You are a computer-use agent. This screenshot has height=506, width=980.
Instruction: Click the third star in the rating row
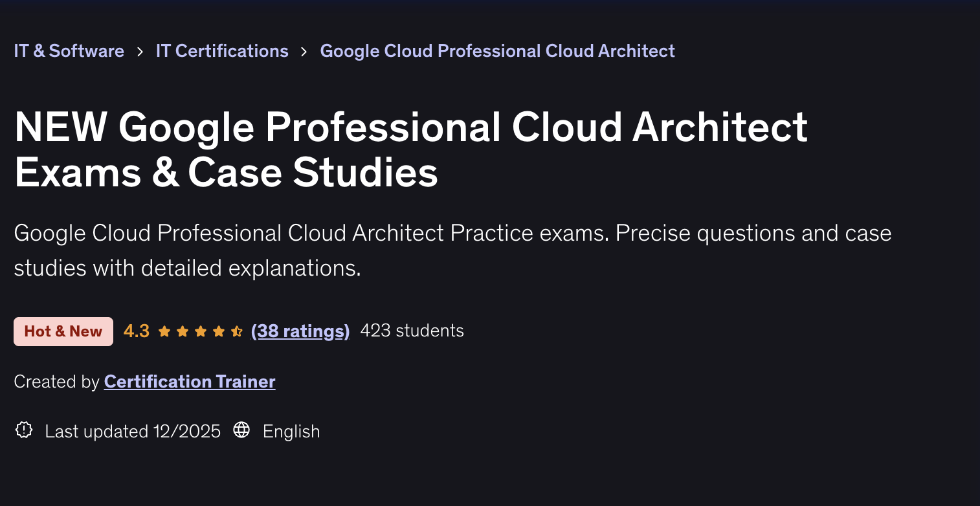coord(200,331)
